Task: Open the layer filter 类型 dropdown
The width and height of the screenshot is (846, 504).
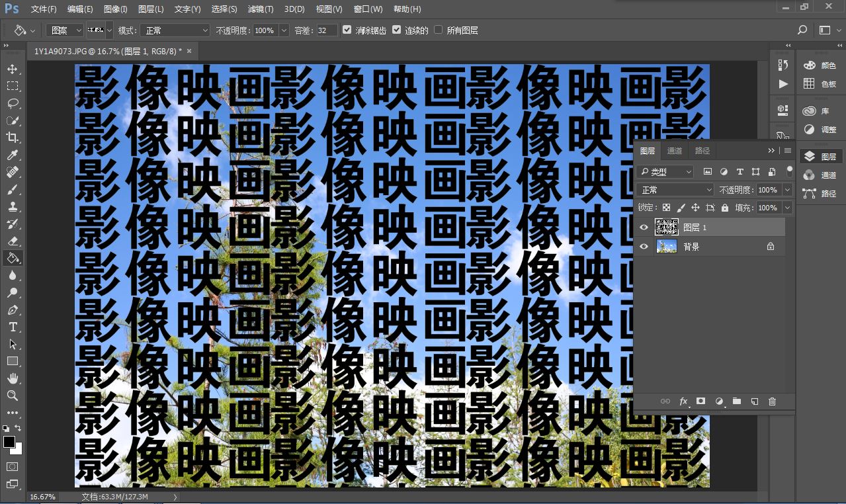Action: pos(665,172)
